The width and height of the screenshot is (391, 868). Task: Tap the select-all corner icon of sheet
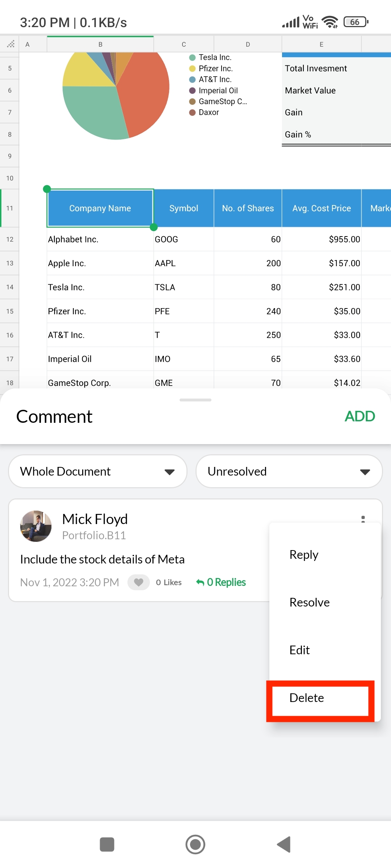[10, 44]
